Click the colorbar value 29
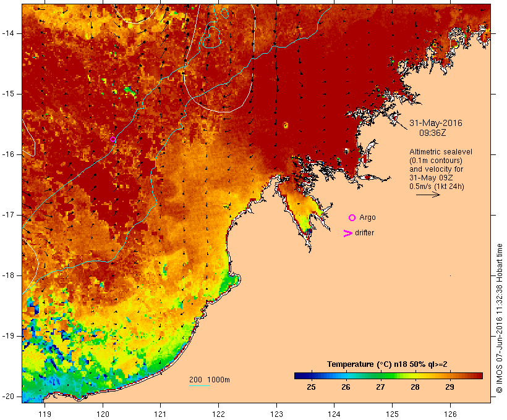 [x=449, y=387]
